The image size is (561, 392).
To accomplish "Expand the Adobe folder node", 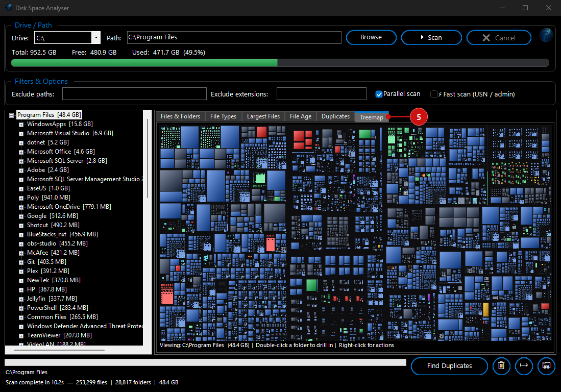I will tap(21, 170).
